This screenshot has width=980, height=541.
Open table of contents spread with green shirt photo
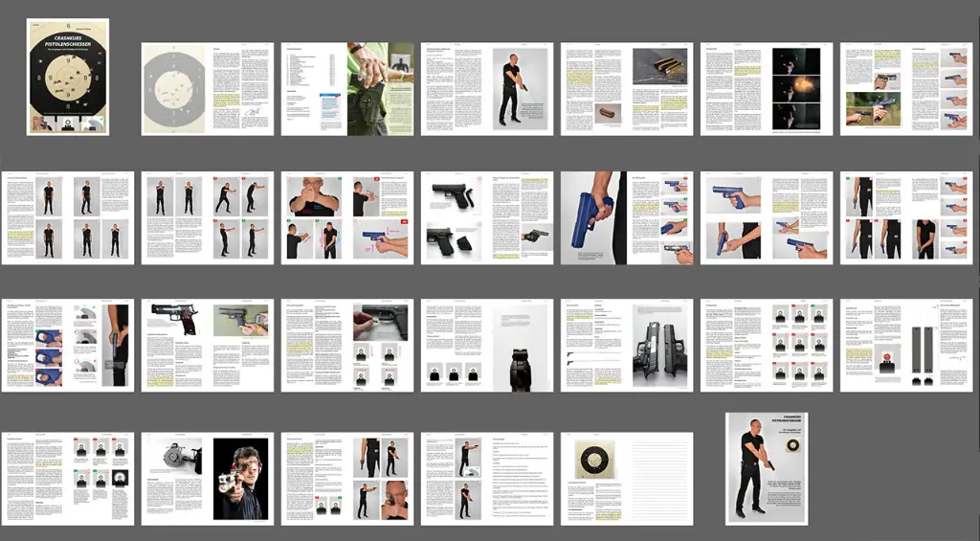[x=347, y=89]
